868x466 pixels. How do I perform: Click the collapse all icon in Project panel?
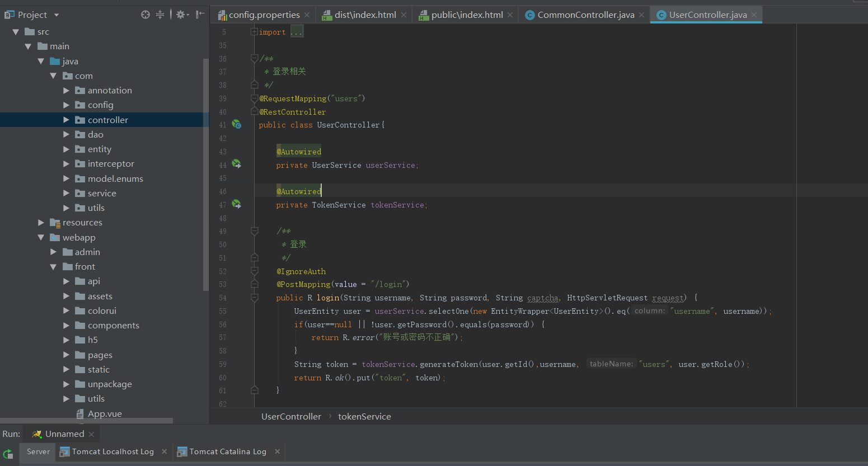pos(160,15)
